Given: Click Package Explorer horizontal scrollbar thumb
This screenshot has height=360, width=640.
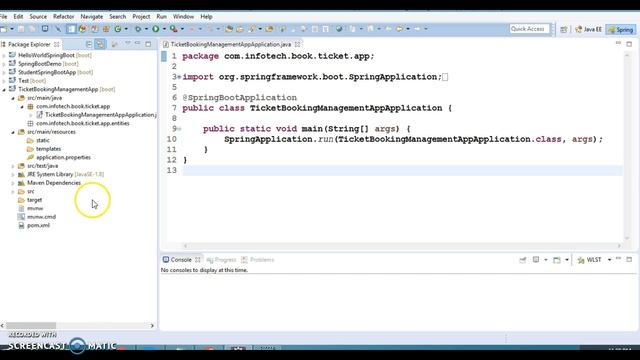Looking at the screenshot, I should (x=31, y=326).
